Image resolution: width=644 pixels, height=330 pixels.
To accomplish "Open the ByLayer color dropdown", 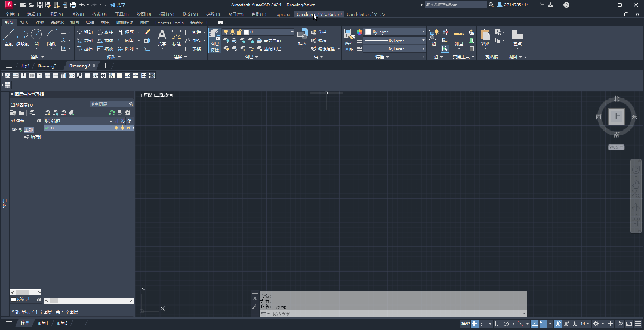I will coord(423,32).
